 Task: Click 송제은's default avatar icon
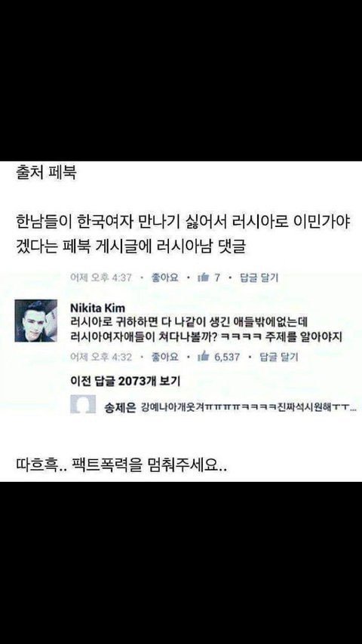tap(83, 404)
